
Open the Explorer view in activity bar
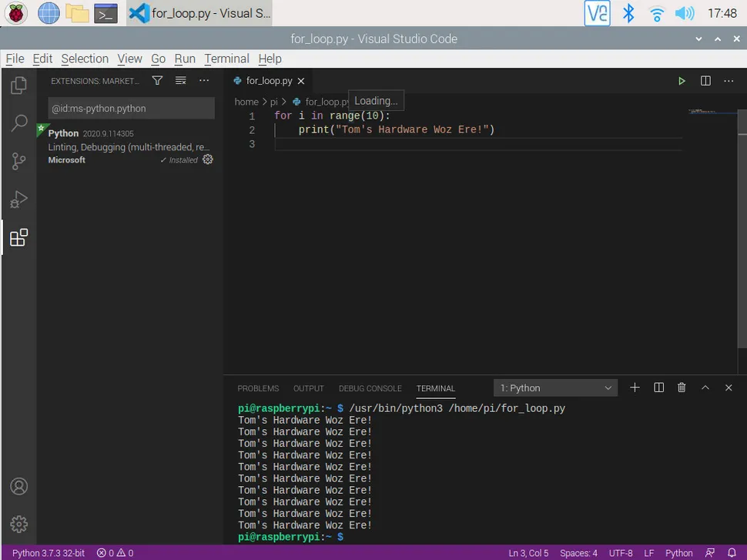click(x=18, y=86)
